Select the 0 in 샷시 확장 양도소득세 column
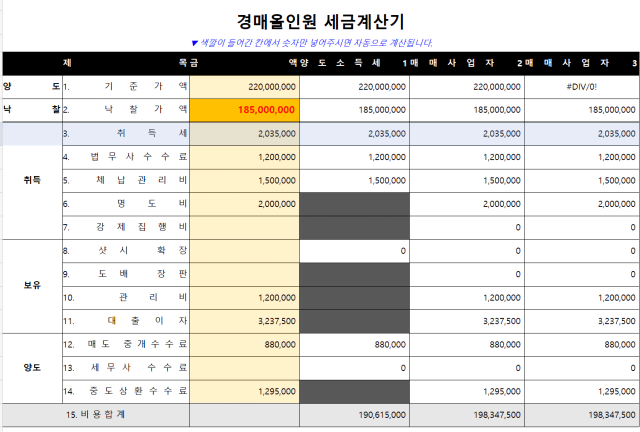This screenshot has width=640, height=432. 354,251
